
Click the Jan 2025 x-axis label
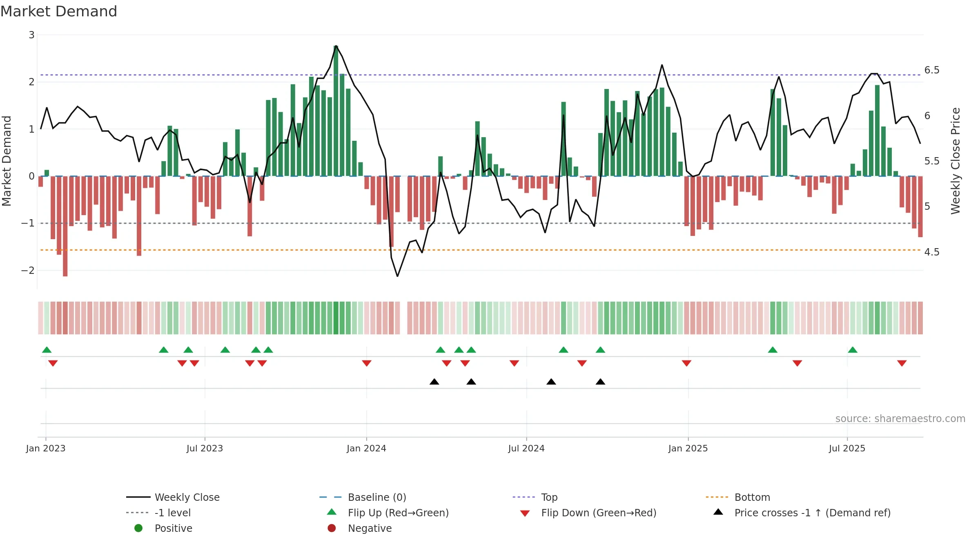[x=688, y=448]
